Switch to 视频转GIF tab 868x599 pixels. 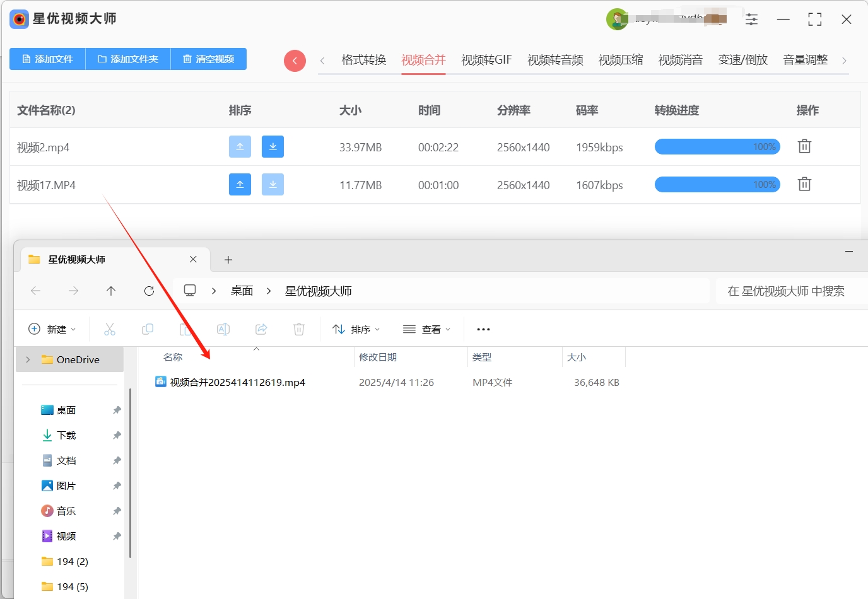(486, 60)
